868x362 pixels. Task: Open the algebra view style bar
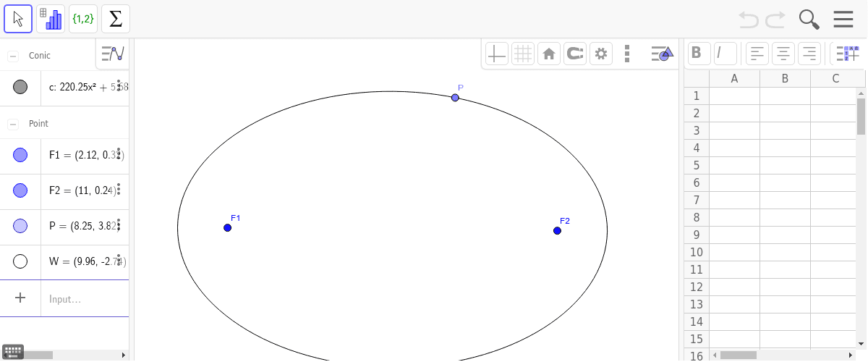pos(113,54)
